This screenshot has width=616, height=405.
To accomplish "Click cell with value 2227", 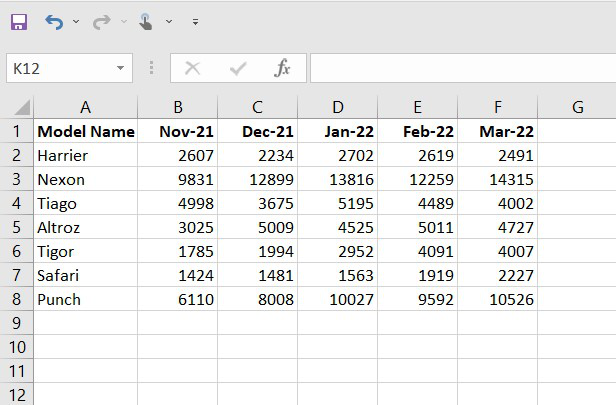I will click(498, 275).
